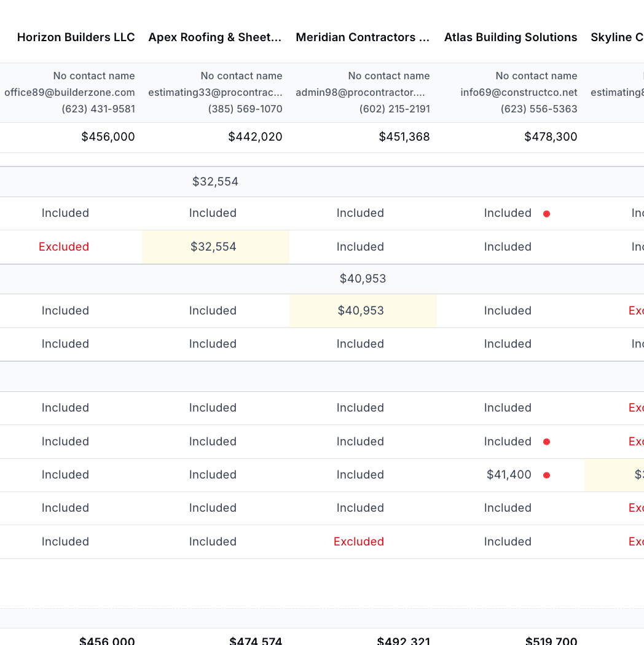Click Meridian's phone number (602) 215-2191

395,109
